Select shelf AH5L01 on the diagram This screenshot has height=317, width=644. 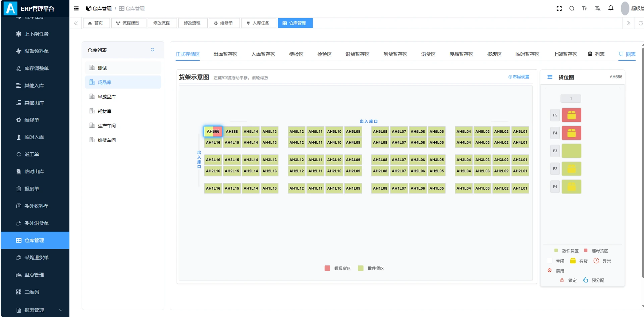520,131
